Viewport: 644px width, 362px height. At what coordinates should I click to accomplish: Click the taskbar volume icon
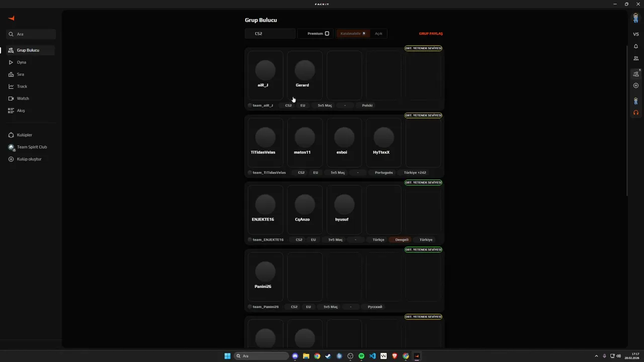tap(618, 356)
